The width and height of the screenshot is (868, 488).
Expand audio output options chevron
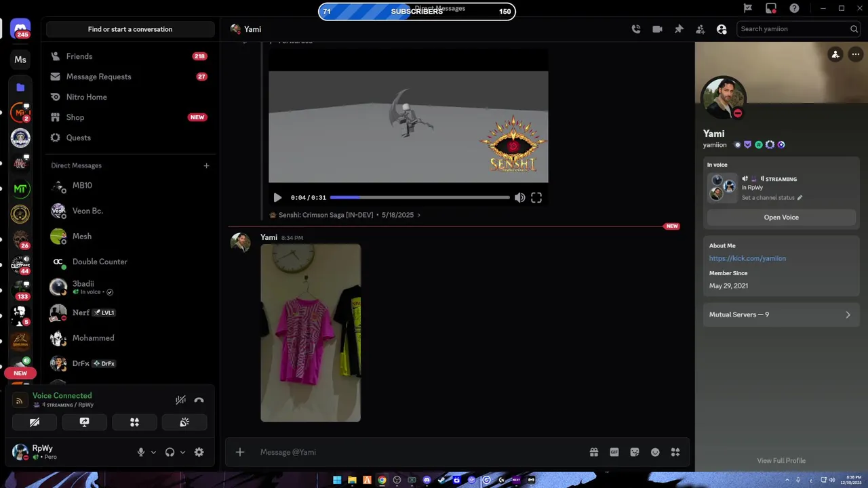point(182,452)
